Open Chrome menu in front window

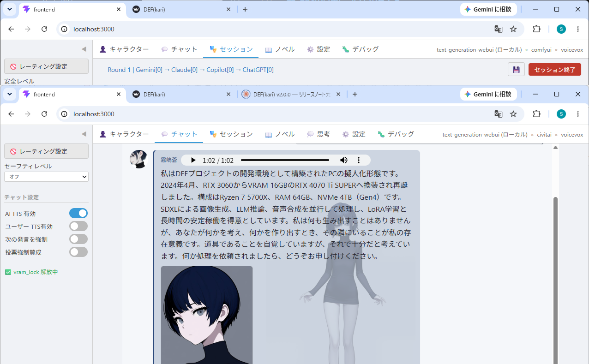point(578,114)
